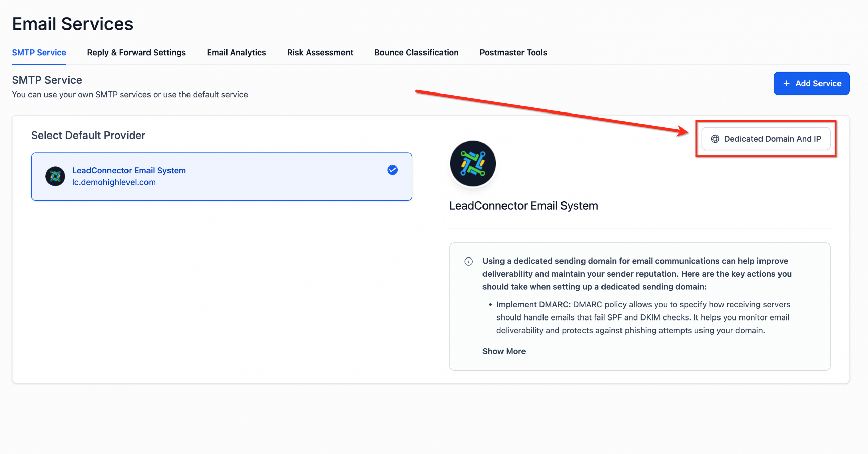The width and height of the screenshot is (868, 454).
Task: Click the blue checkmark on the selected provider
Action: [392, 170]
